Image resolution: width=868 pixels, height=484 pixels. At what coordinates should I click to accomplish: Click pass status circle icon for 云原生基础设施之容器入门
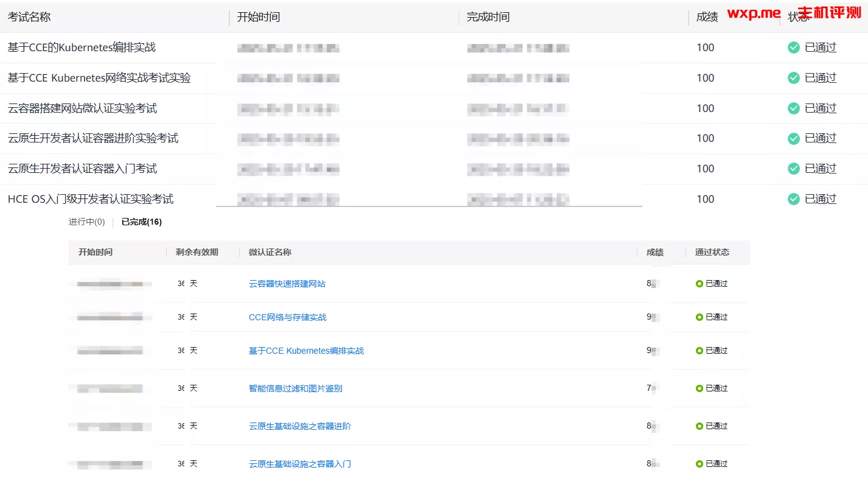coord(700,464)
